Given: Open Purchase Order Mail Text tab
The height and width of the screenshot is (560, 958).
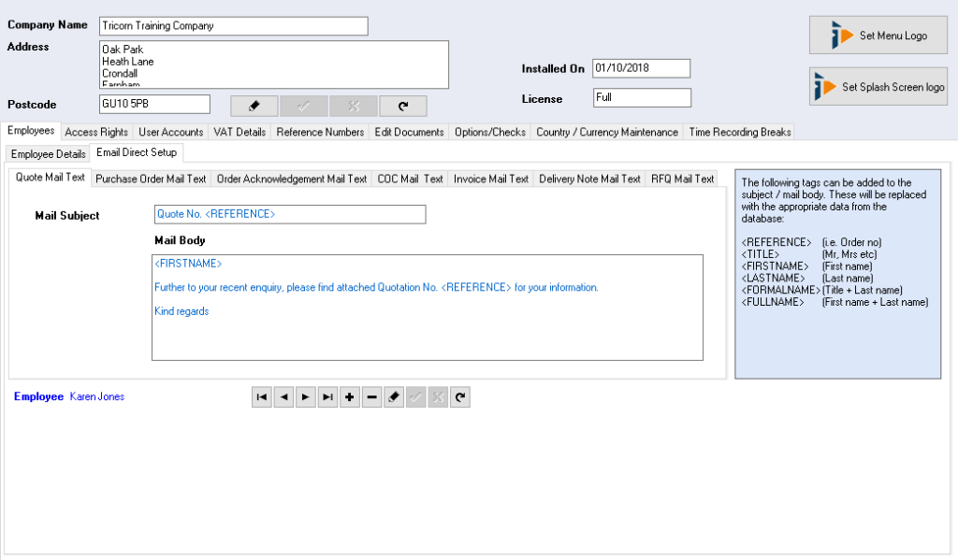Looking at the screenshot, I should [x=151, y=179].
